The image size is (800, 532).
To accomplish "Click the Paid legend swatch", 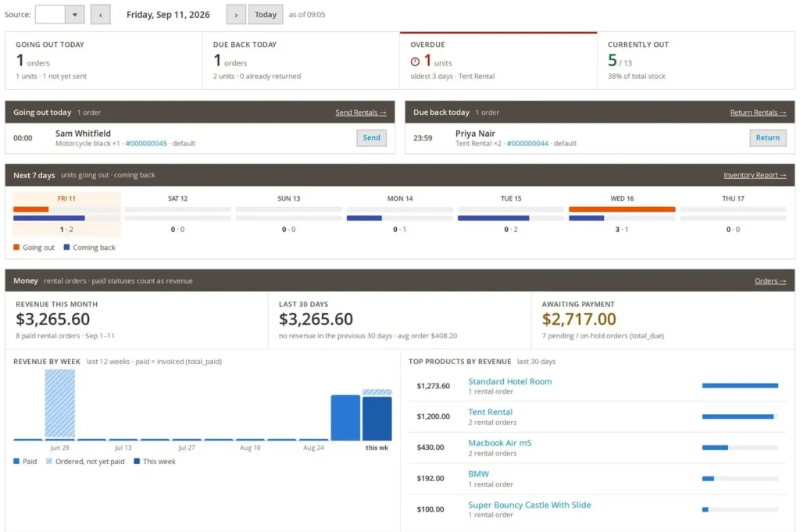I will [x=16, y=462].
